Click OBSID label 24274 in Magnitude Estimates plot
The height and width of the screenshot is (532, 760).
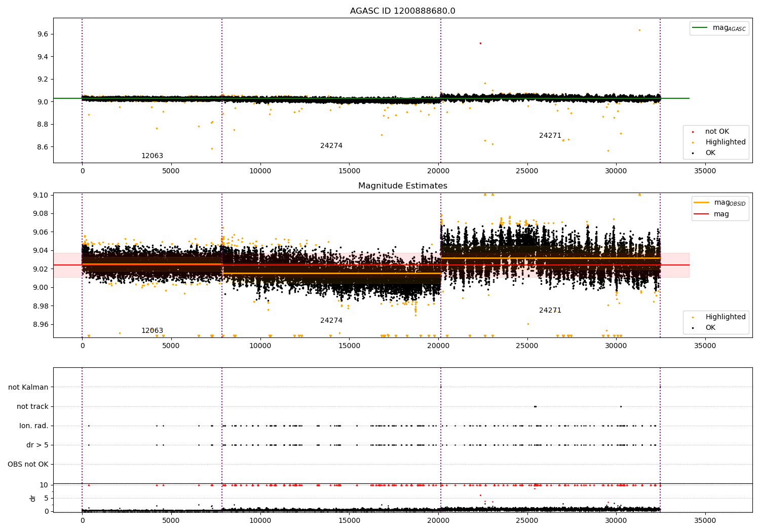coord(331,321)
